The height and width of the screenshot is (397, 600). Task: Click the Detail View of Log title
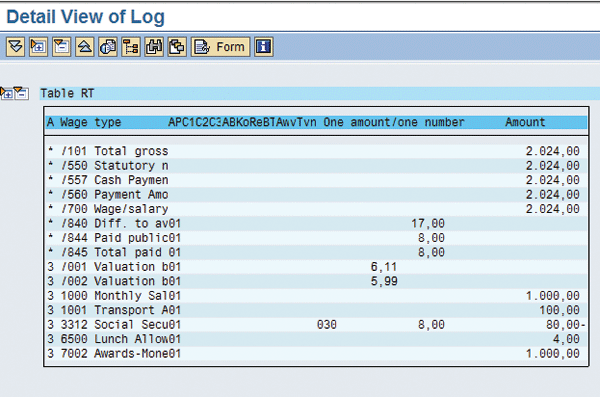click(x=86, y=17)
